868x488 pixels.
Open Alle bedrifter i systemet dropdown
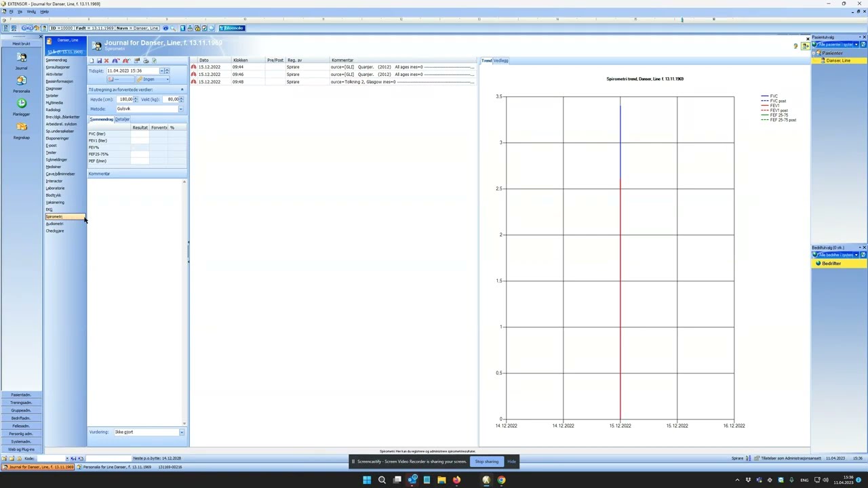point(856,255)
